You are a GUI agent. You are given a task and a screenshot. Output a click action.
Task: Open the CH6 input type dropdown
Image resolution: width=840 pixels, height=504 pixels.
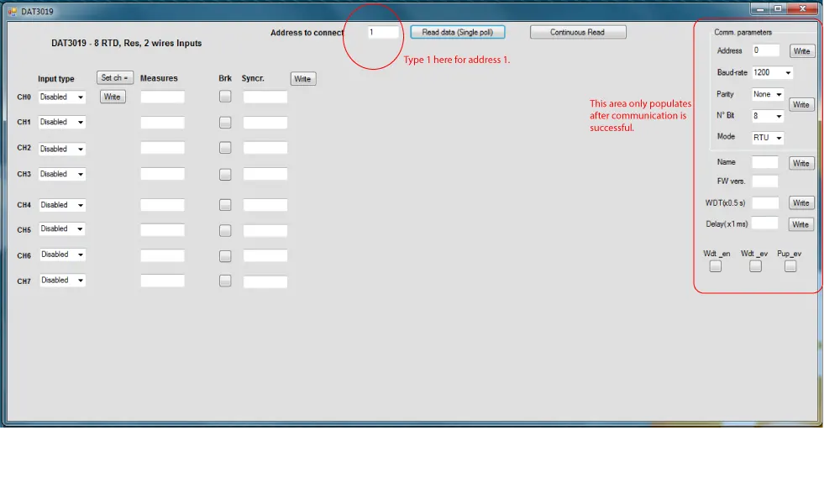(62, 255)
